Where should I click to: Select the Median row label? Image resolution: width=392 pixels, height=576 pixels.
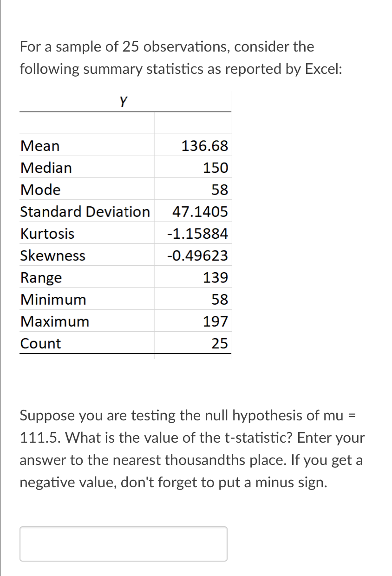(x=46, y=168)
